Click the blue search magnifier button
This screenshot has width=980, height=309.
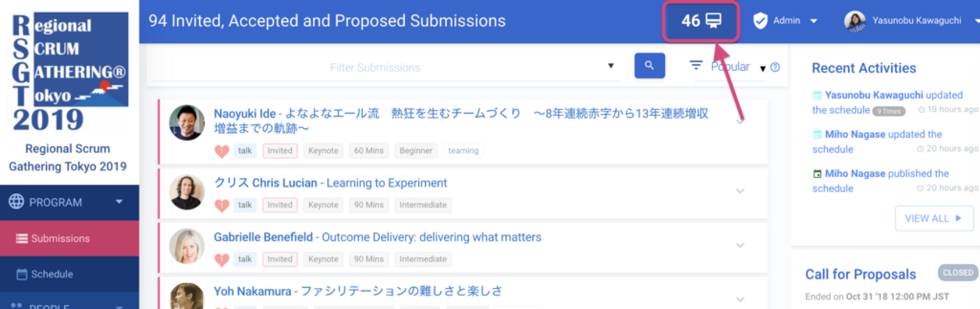coord(649,66)
